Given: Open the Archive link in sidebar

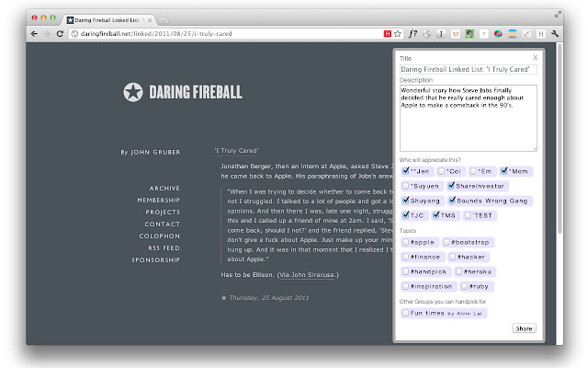Looking at the screenshot, I should coord(164,188).
